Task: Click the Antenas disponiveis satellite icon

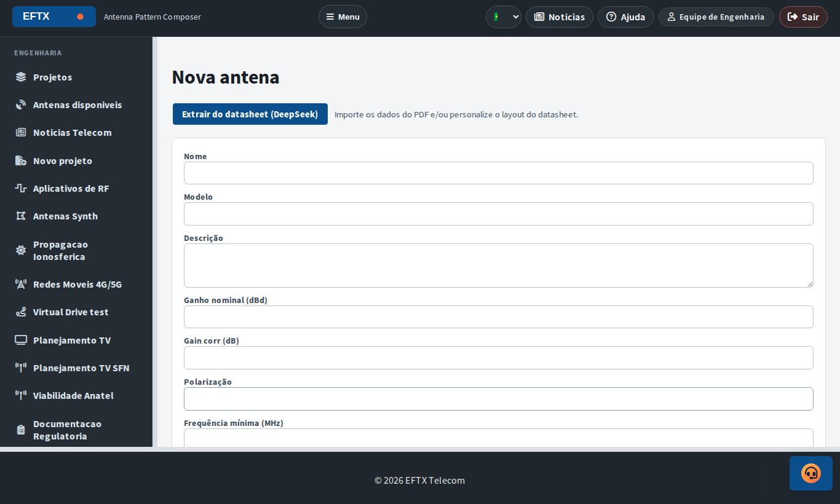Action: coord(21,104)
